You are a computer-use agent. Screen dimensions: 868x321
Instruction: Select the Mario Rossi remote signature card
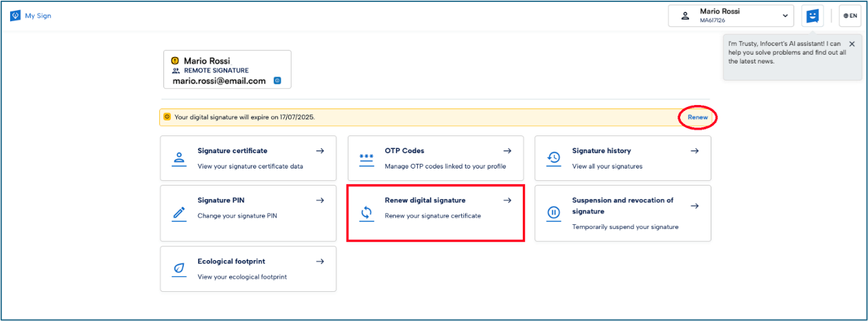[x=227, y=70]
